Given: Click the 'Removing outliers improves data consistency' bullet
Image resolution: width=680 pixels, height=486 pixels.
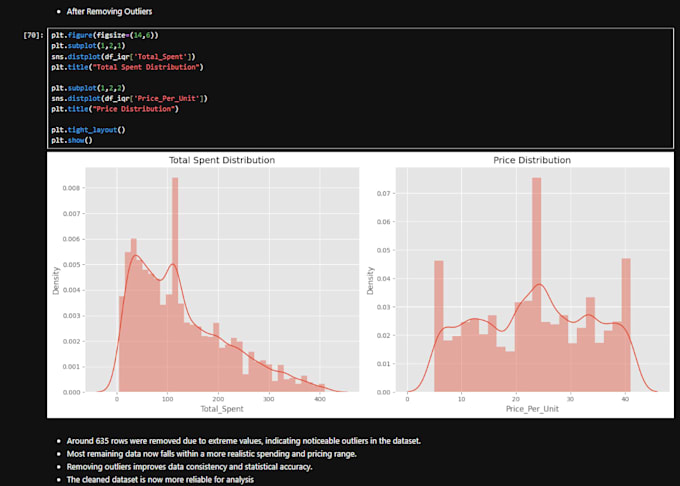Looking at the screenshot, I should pyautogui.click(x=189, y=467).
